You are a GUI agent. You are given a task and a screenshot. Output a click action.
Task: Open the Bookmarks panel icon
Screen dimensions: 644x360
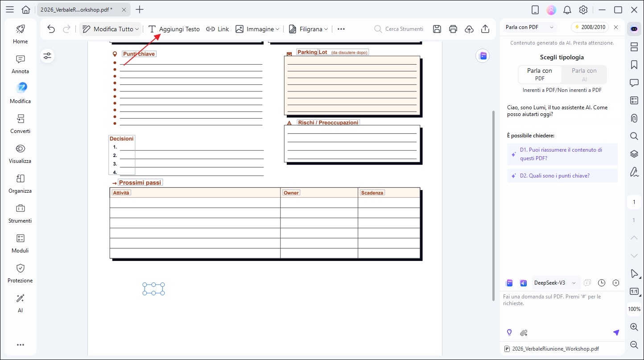[634, 65]
